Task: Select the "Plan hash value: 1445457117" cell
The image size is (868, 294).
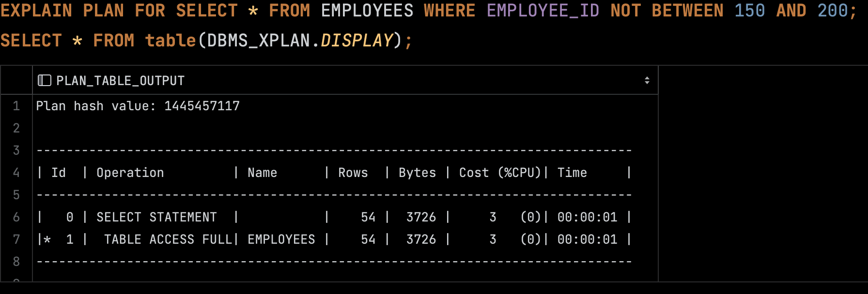Action: (x=345, y=106)
